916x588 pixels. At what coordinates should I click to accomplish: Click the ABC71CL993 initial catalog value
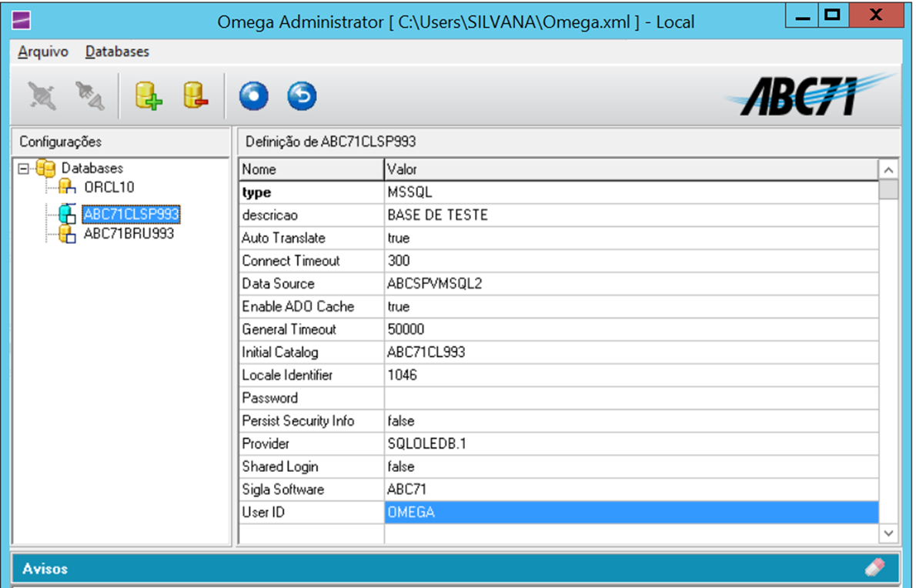point(631,352)
